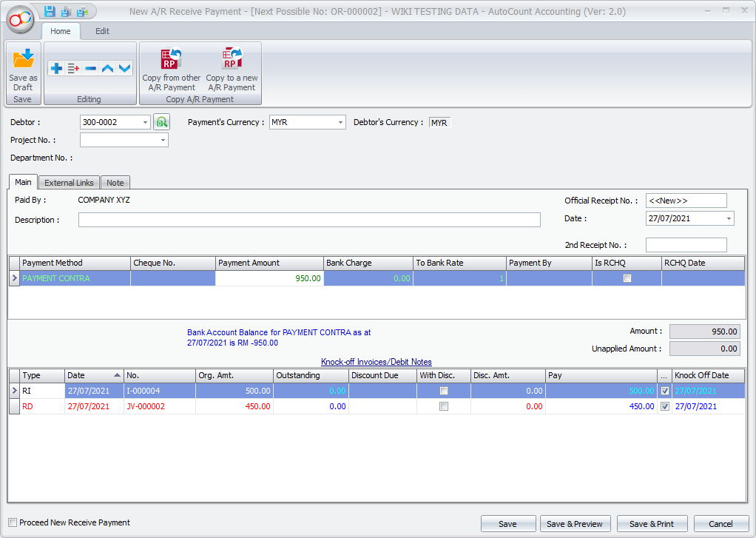This screenshot has height=538, width=756.
Task: Open the External Links tab
Action: pyautogui.click(x=69, y=183)
